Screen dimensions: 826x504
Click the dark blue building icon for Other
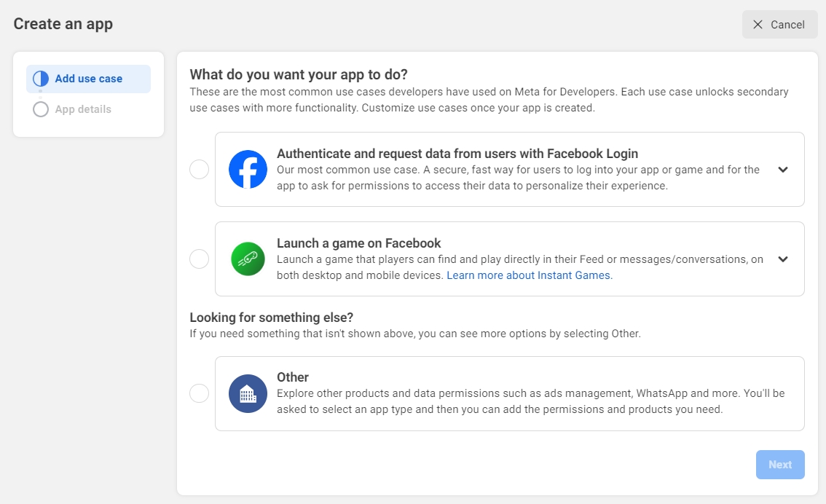point(248,394)
